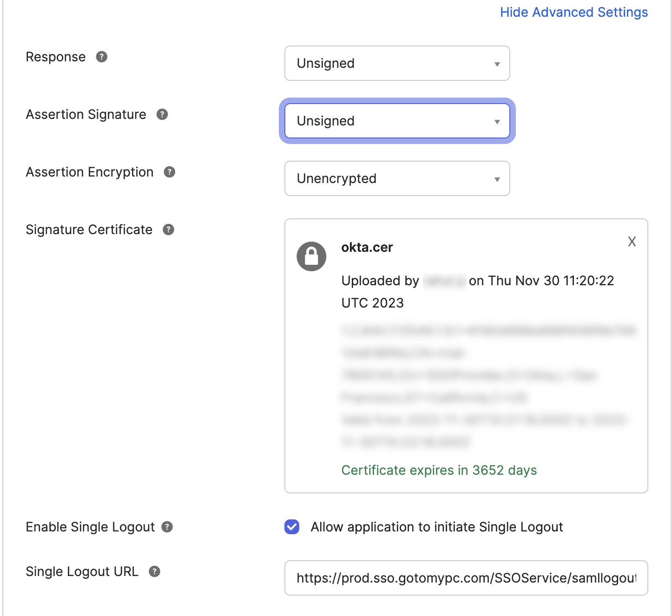Click the Enable Single Logout help icon
The height and width of the screenshot is (616, 672).
[168, 527]
